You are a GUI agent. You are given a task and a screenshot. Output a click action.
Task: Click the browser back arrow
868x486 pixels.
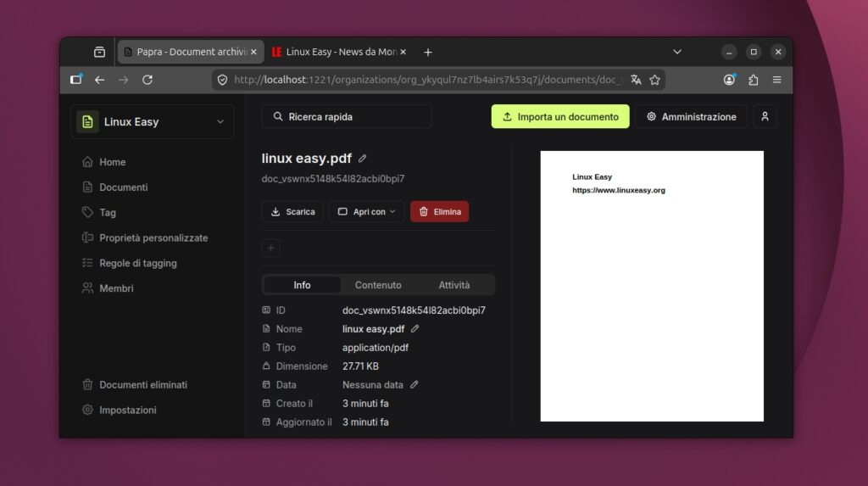tap(100, 80)
